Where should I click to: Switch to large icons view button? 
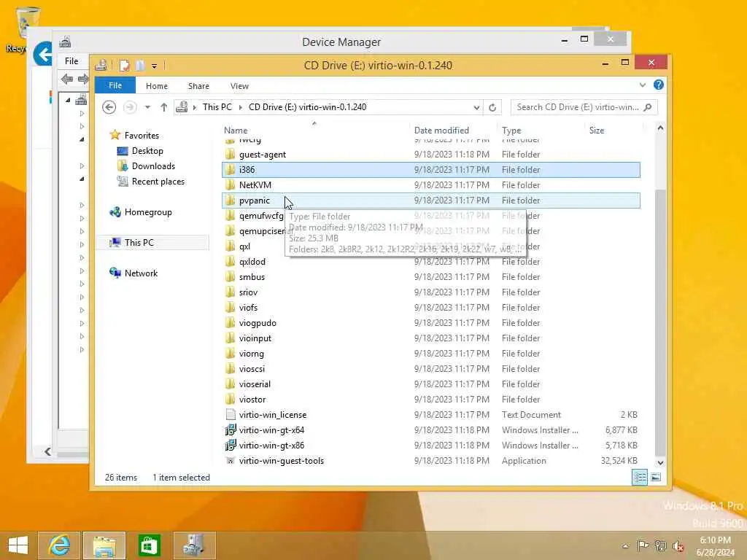pos(656,477)
